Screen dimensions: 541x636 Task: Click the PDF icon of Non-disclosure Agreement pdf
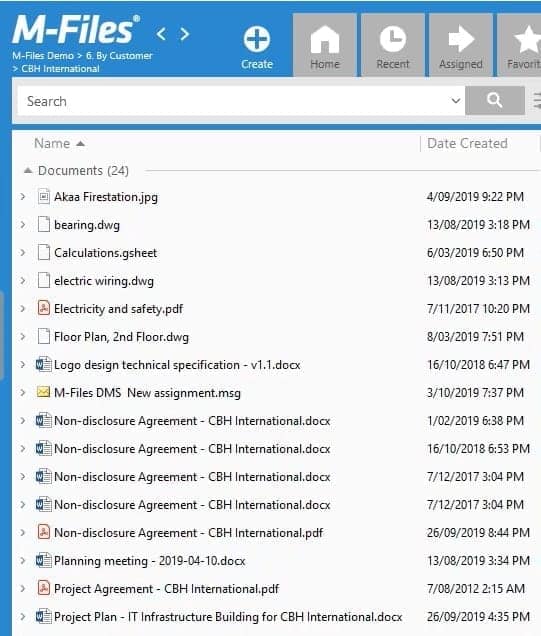pos(44,532)
